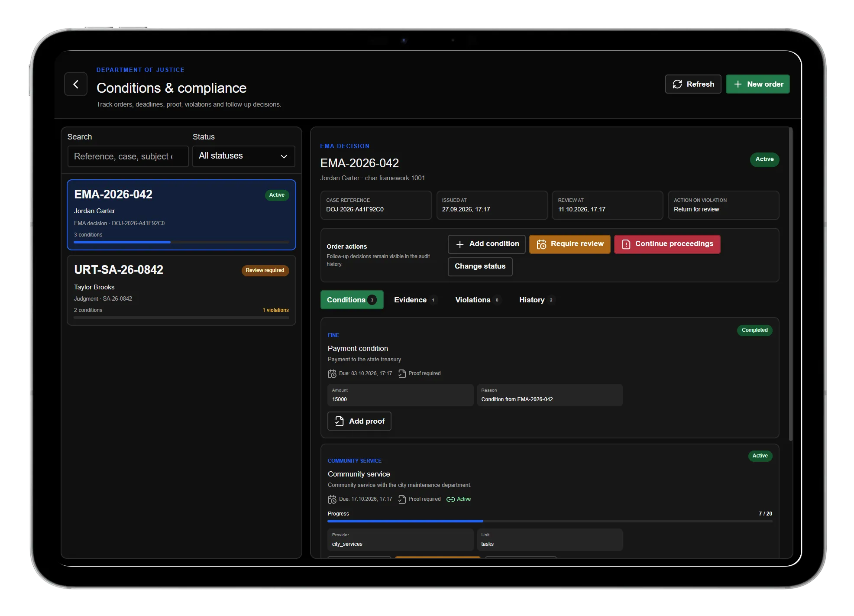The height and width of the screenshot is (616, 854).
Task: Open the All statuses dropdown
Action: [244, 156]
